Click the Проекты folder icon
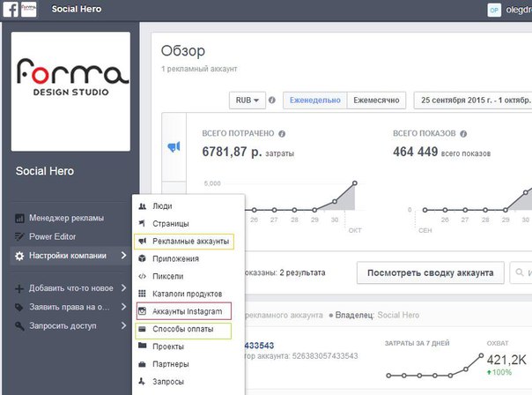Image resolution: width=532 pixels, height=395 pixels. point(142,346)
